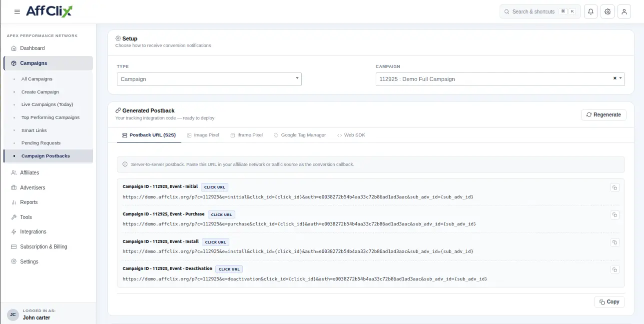Open Integrations in the sidebar
This screenshot has height=324, width=644.
pyautogui.click(x=48, y=231)
